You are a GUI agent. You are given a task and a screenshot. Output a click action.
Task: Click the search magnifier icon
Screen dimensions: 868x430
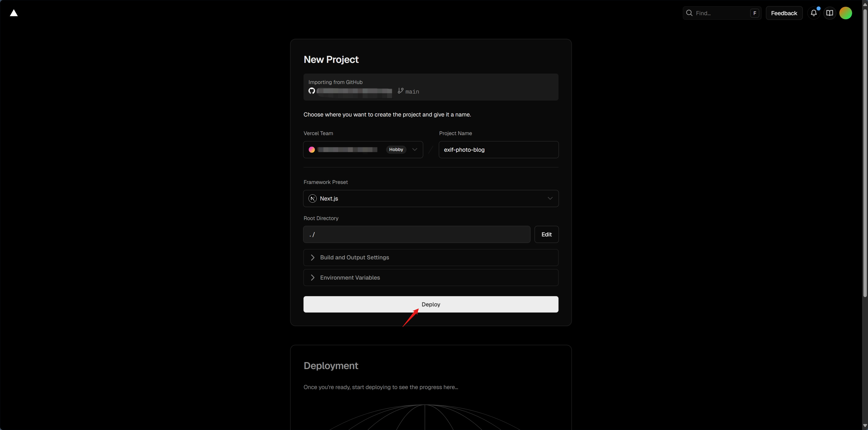(x=689, y=13)
